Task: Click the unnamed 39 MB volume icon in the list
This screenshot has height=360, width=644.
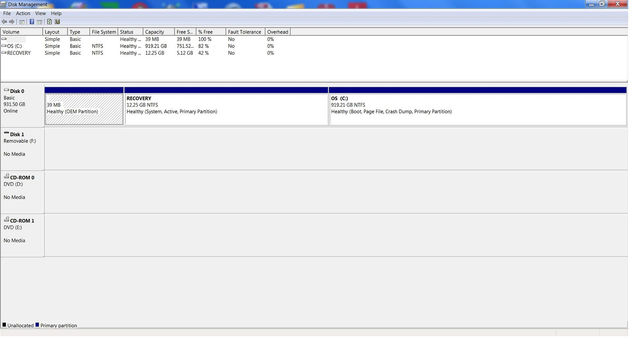Action: (4, 39)
